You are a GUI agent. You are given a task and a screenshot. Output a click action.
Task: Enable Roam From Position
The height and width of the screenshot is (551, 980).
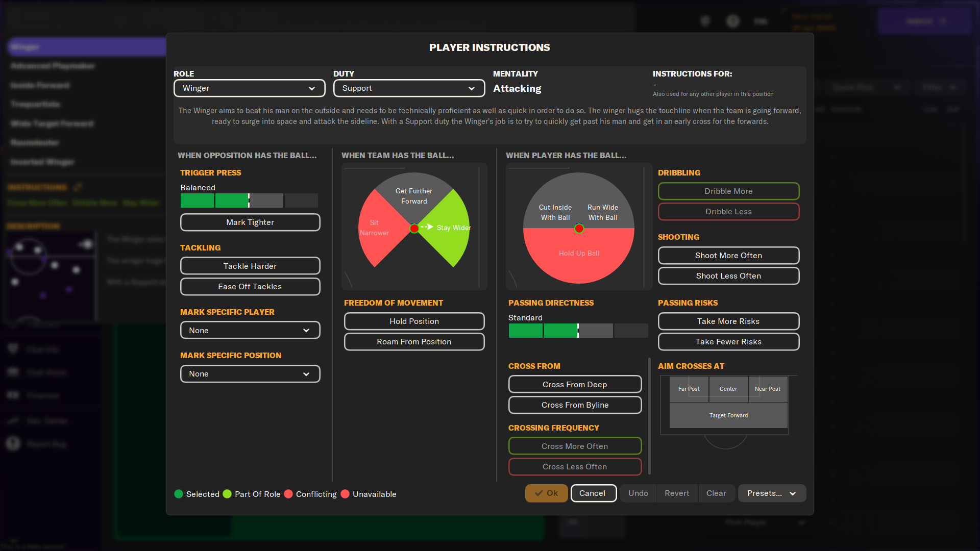[414, 342]
